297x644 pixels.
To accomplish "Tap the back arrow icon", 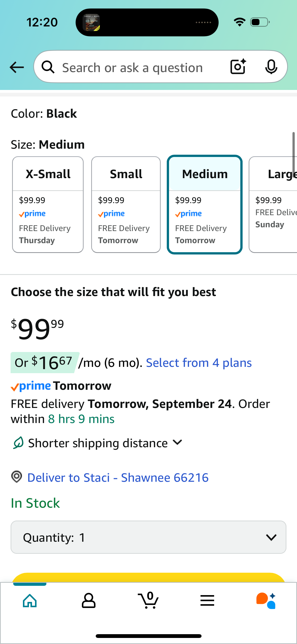I will (x=17, y=67).
